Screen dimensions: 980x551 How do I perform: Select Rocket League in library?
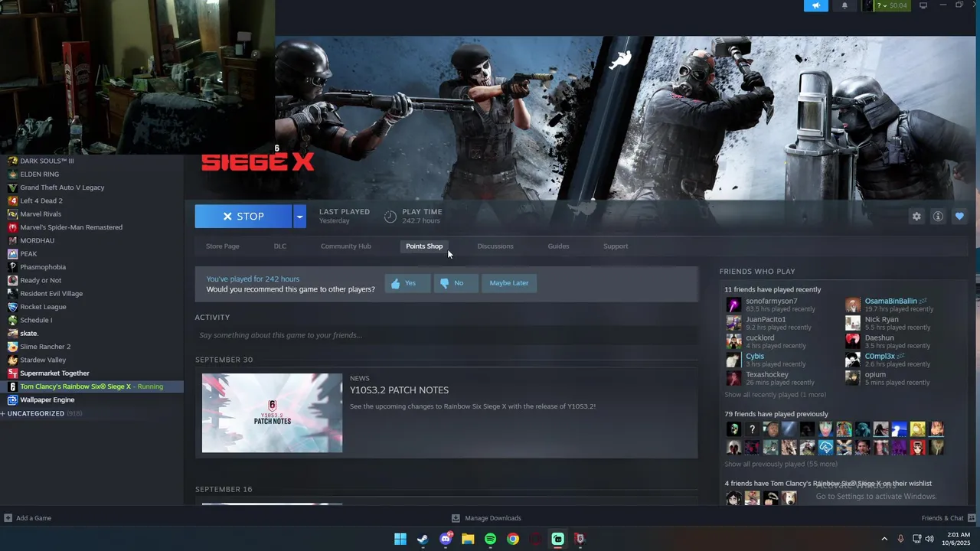(43, 307)
